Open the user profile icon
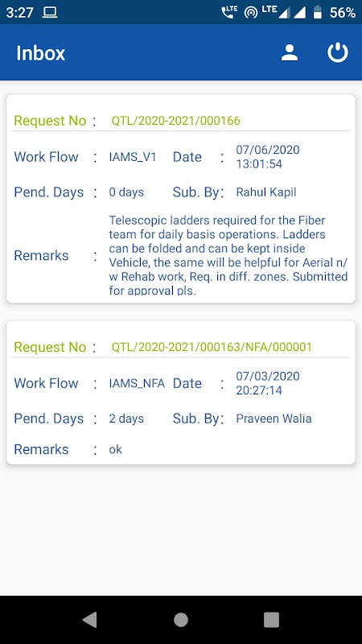The width and height of the screenshot is (362, 644). click(290, 53)
